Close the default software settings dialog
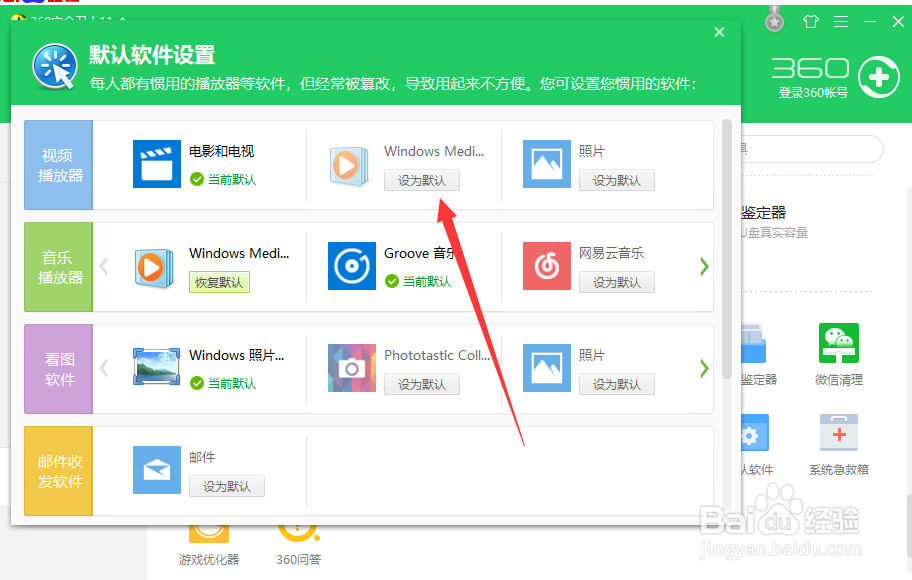Viewport: 912px width, 580px height. (x=719, y=32)
